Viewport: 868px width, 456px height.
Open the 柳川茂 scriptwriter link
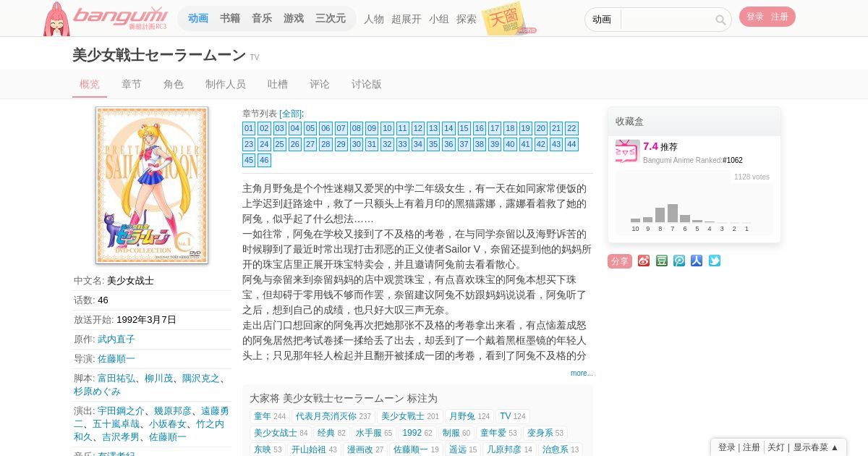(158, 378)
